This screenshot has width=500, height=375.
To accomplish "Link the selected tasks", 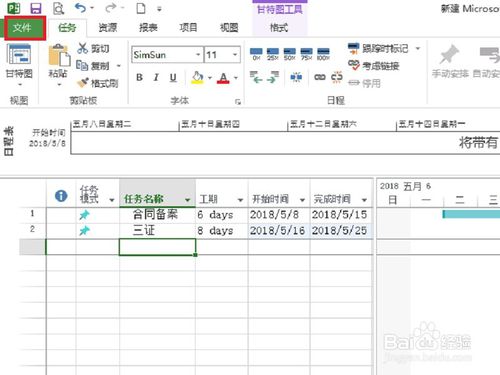I will coord(320,78).
